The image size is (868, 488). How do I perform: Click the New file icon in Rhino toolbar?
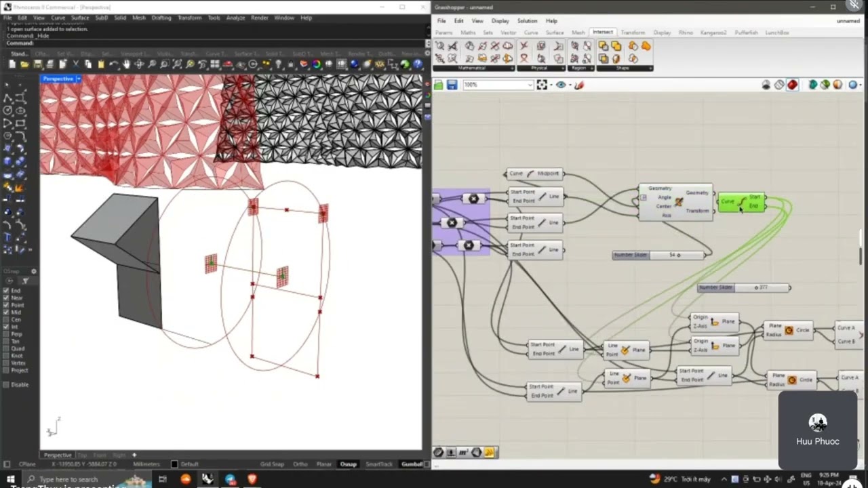click(12, 64)
